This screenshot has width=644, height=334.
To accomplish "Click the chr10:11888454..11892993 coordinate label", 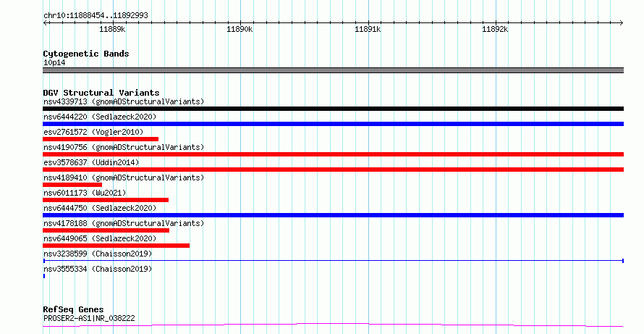I will tap(96, 15).
